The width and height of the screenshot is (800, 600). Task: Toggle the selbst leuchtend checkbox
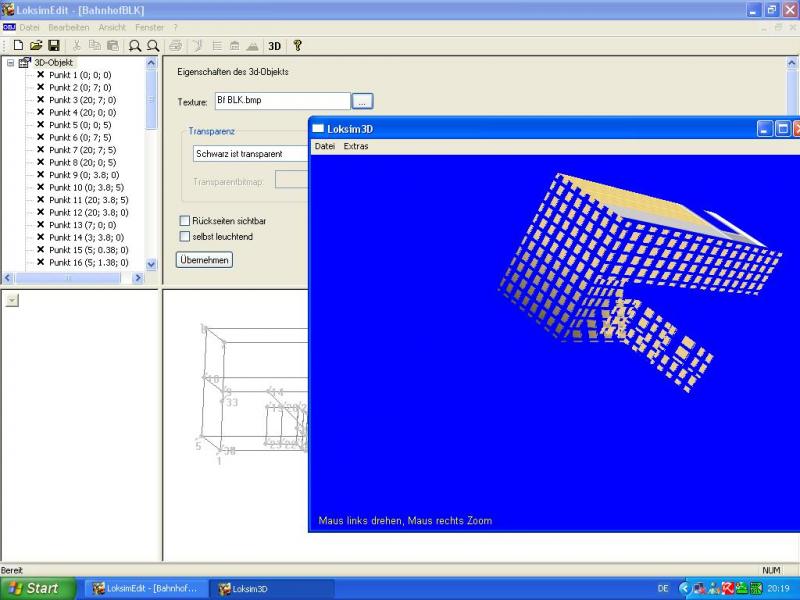pyautogui.click(x=184, y=237)
